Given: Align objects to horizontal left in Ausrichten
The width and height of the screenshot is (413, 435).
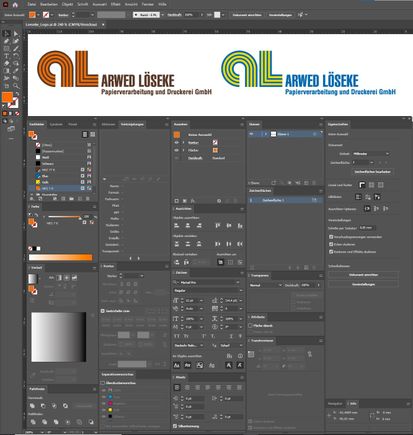Looking at the screenshot, I should tap(177, 226).
